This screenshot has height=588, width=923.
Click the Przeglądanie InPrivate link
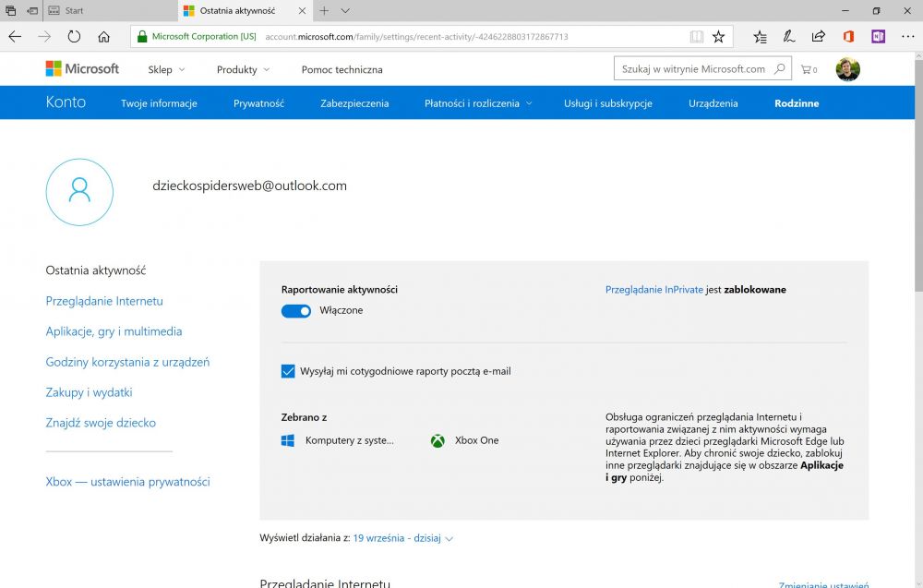(654, 290)
